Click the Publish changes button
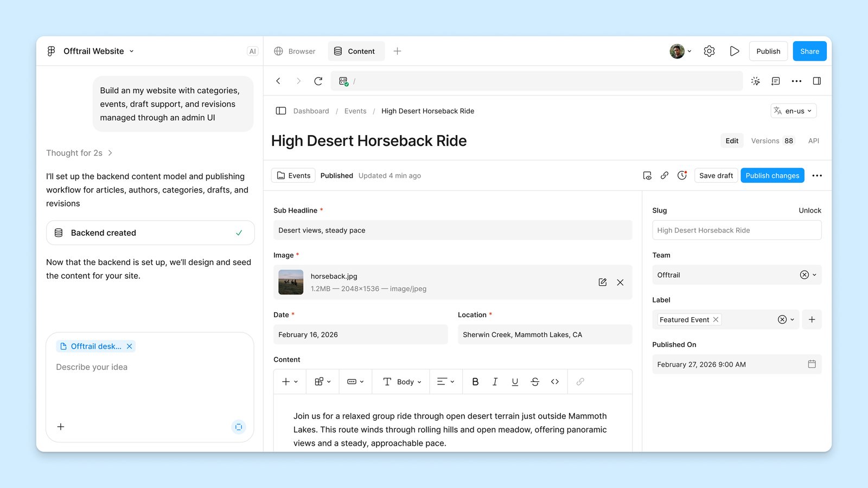This screenshot has width=868, height=488. pos(773,176)
